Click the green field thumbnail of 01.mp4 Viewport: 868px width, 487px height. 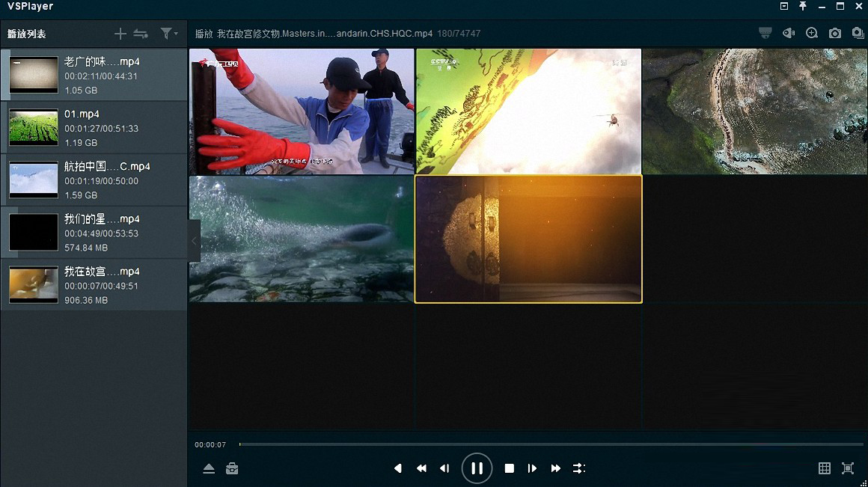coord(34,127)
